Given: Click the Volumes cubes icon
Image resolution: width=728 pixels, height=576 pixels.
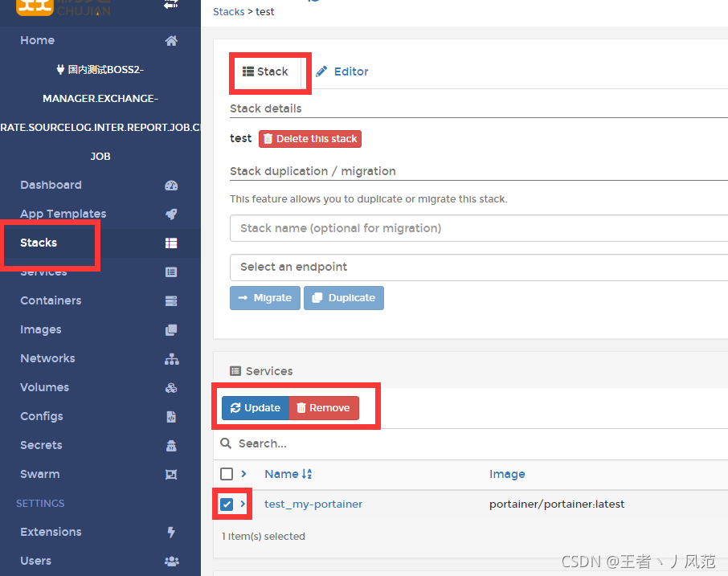Looking at the screenshot, I should click(171, 387).
